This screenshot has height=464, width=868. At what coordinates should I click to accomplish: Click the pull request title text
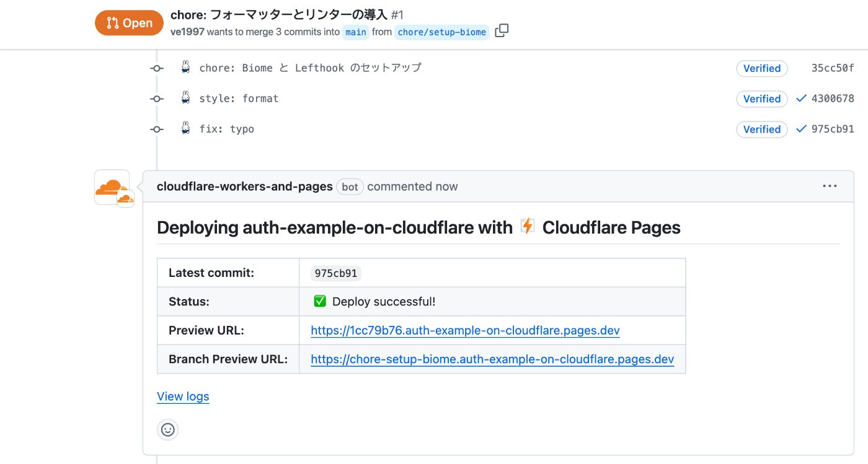pyautogui.click(x=279, y=14)
